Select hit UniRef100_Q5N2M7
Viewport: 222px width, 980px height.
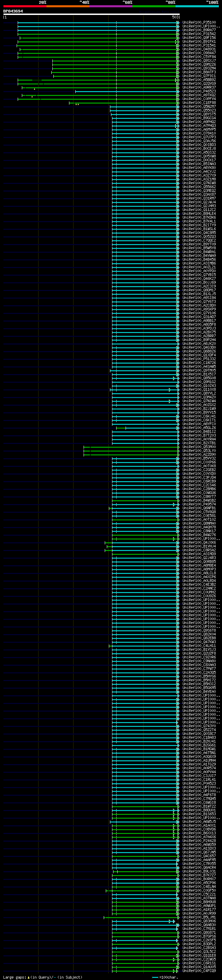199,106
